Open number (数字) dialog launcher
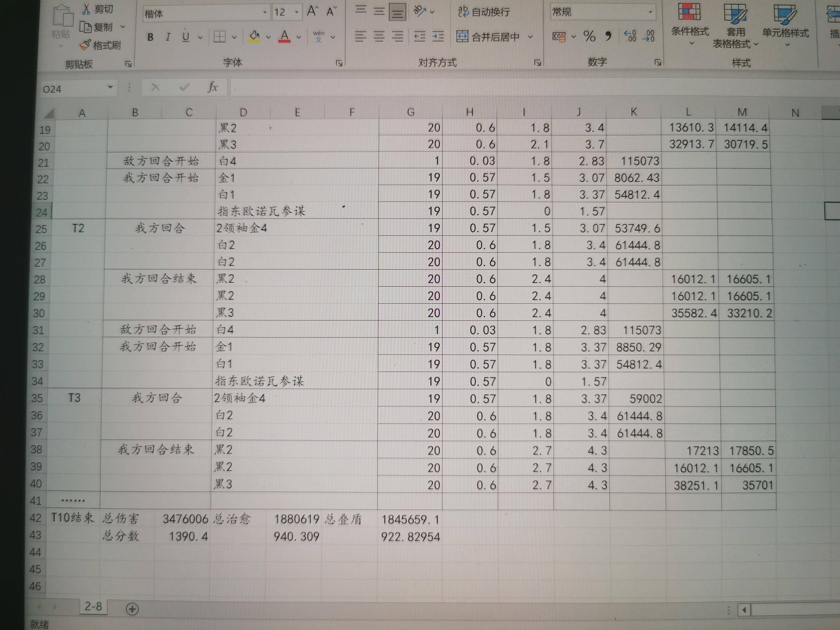 (658, 62)
